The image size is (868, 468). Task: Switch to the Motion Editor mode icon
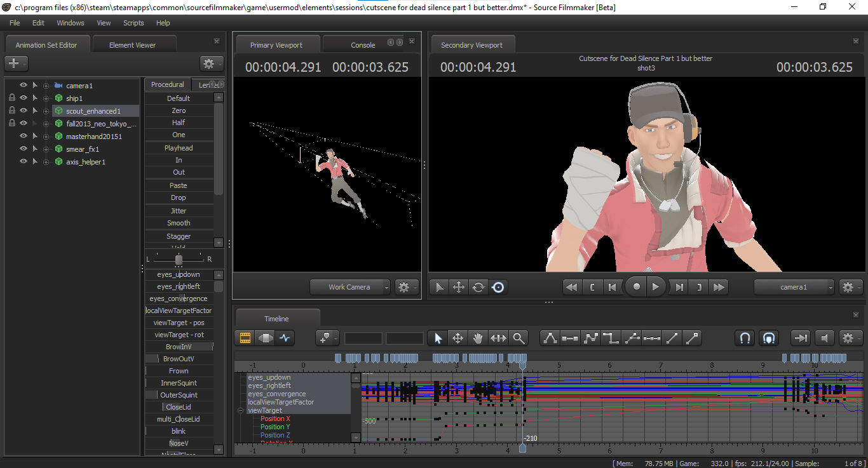(x=264, y=338)
